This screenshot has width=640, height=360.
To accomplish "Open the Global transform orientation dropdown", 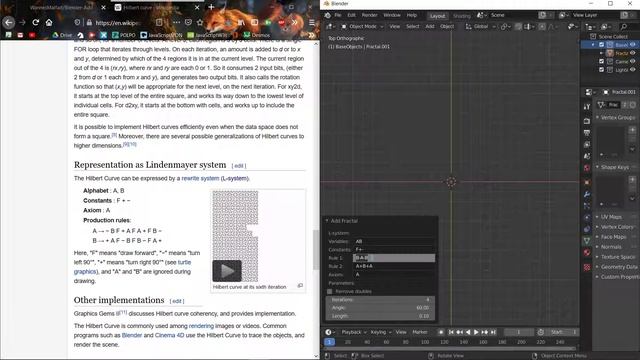I will pos(480,27).
